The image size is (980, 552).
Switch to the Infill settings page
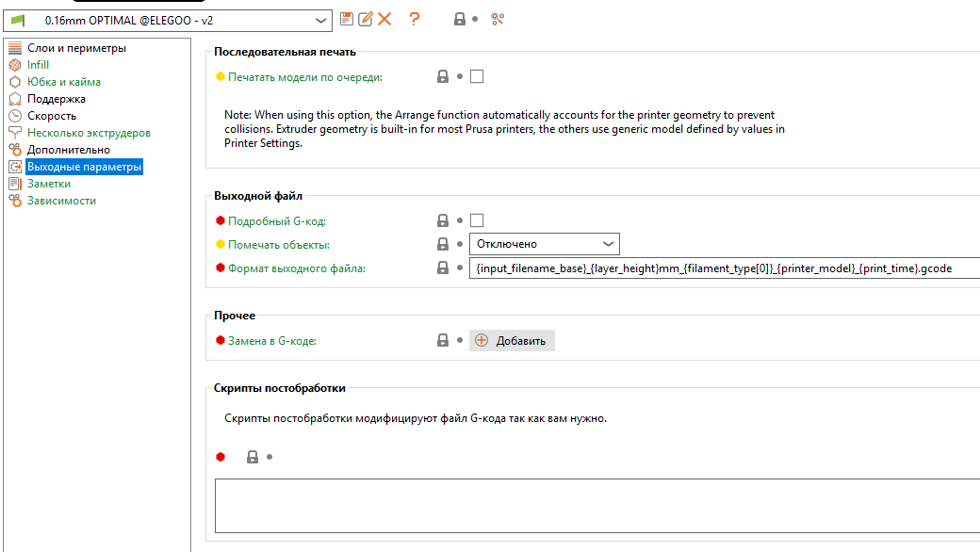pyautogui.click(x=38, y=65)
